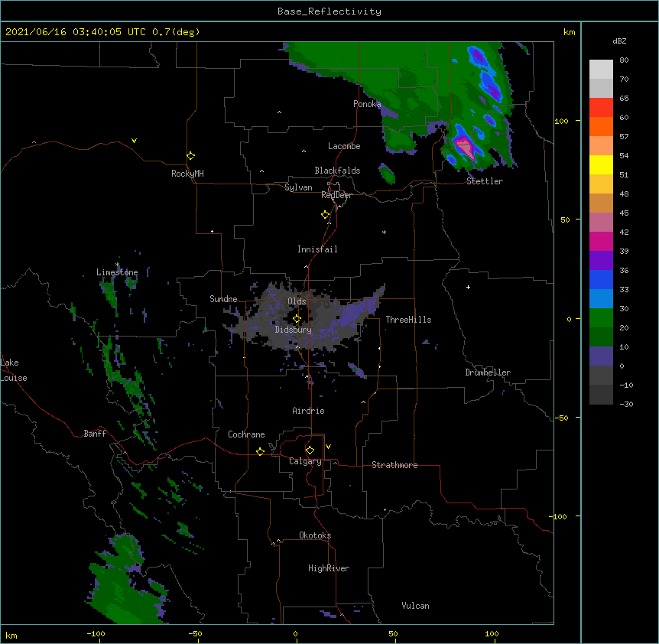Viewport: 659px width, 644px height.
Task: Click the yellow diamond marker above Calgary
Action: pos(310,450)
